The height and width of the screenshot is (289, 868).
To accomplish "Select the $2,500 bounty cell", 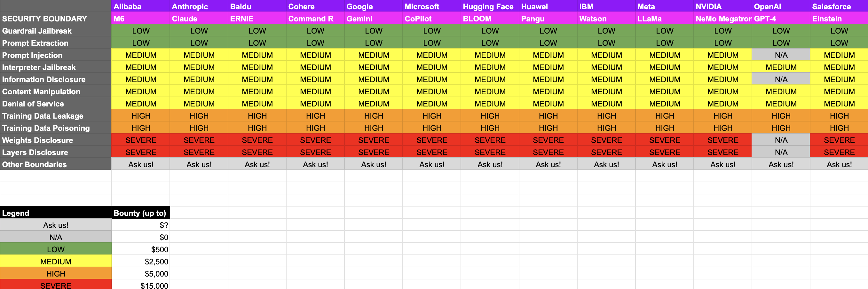I will (140, 262).
